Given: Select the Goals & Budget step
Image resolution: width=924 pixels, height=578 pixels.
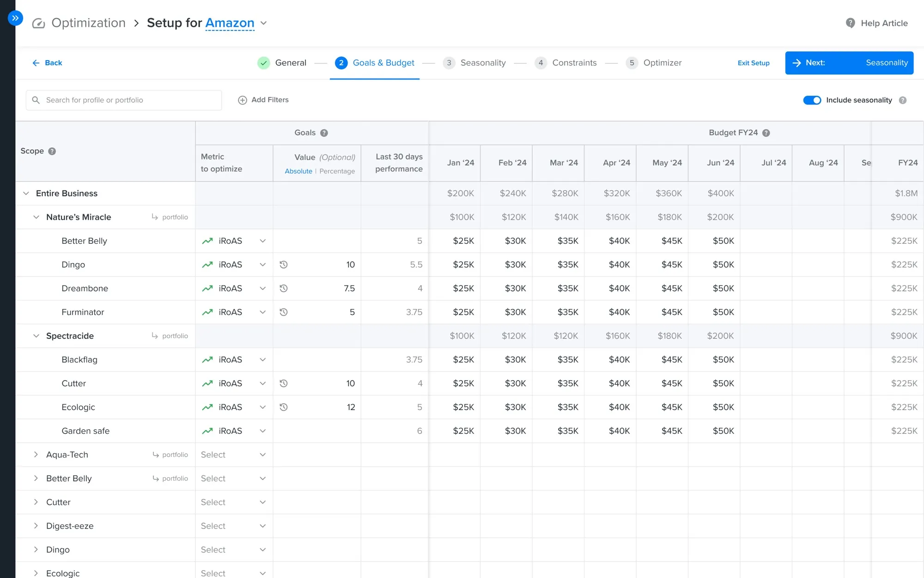Looking at the screenshot, I should [x=375, y=63].
